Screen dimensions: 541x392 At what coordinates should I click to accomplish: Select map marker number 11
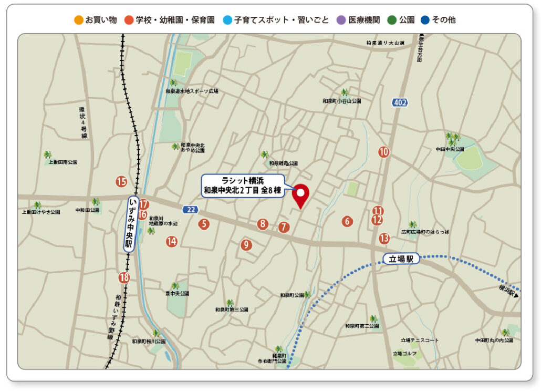click(x=378, y=211)
